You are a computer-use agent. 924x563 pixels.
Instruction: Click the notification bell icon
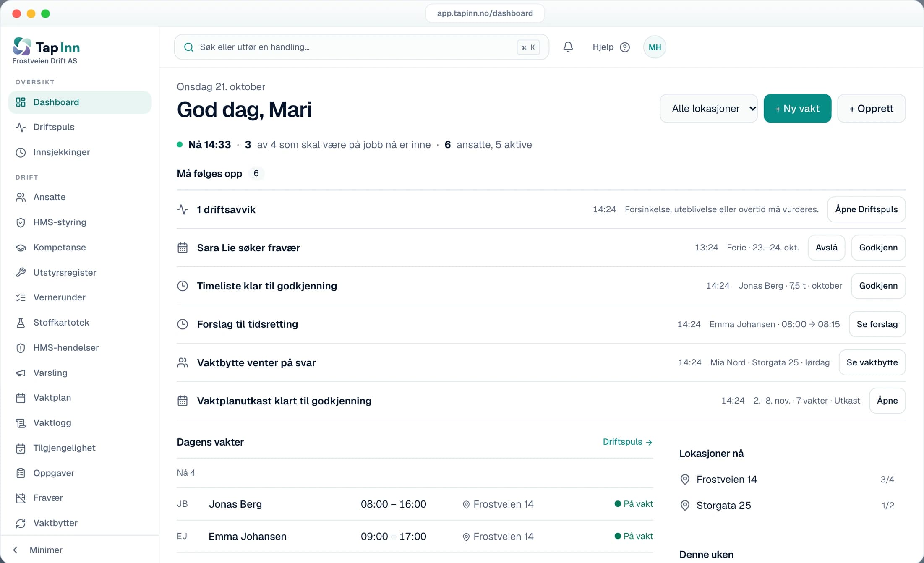[568, 47]
